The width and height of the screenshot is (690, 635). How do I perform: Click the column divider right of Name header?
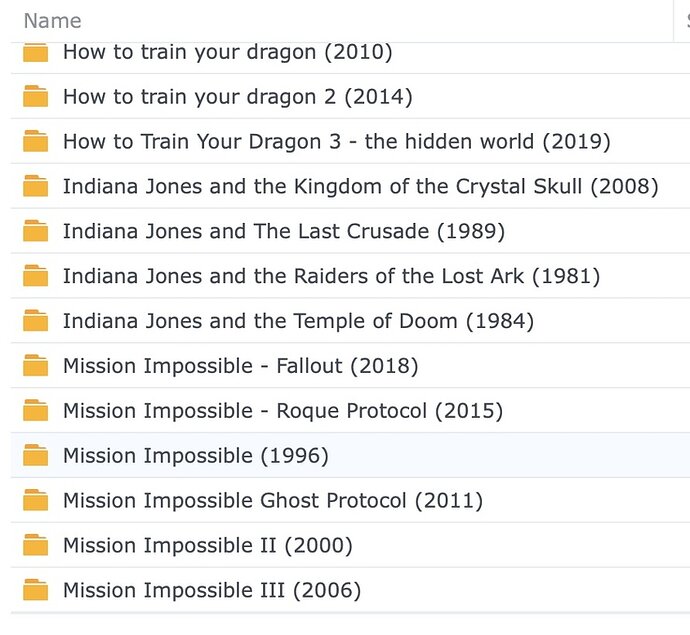674,20
